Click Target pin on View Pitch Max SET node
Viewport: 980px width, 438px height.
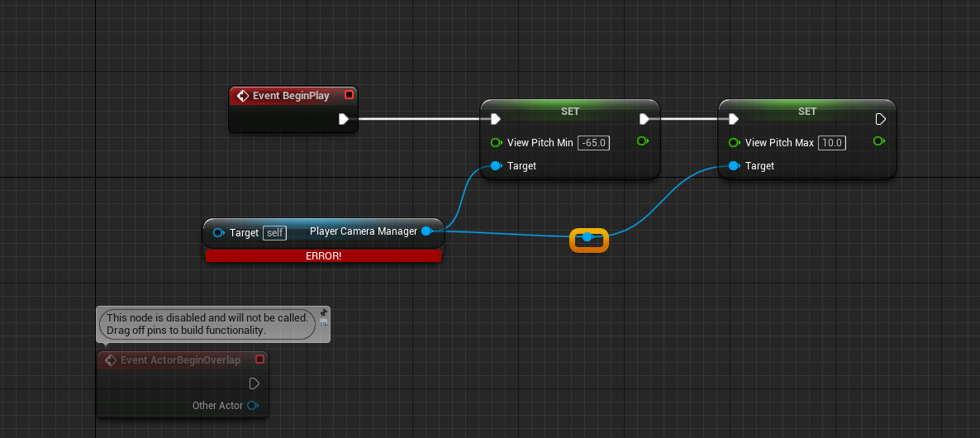[735, 165]
